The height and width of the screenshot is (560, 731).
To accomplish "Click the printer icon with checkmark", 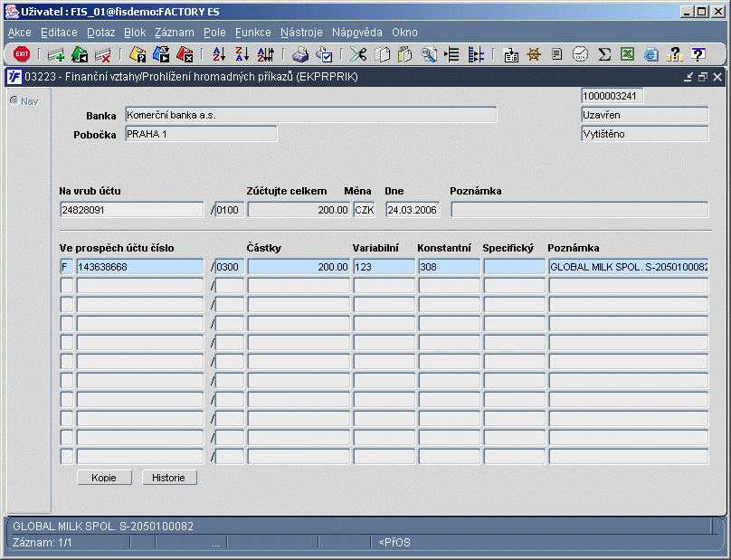I will (324, 55).
